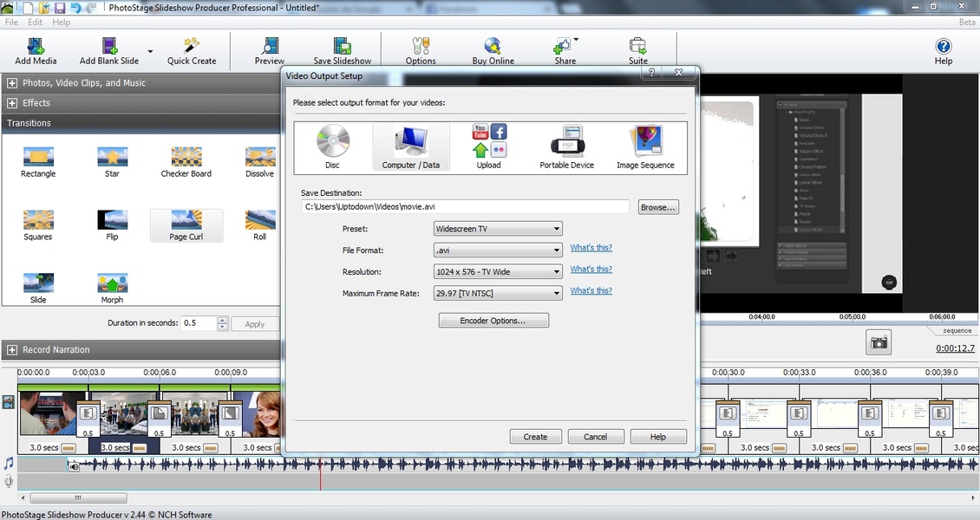Click the Add Media toolbar icon
The width and height of the screenshot is (980, 520).
pyautogui.click(x=36, y=51)
